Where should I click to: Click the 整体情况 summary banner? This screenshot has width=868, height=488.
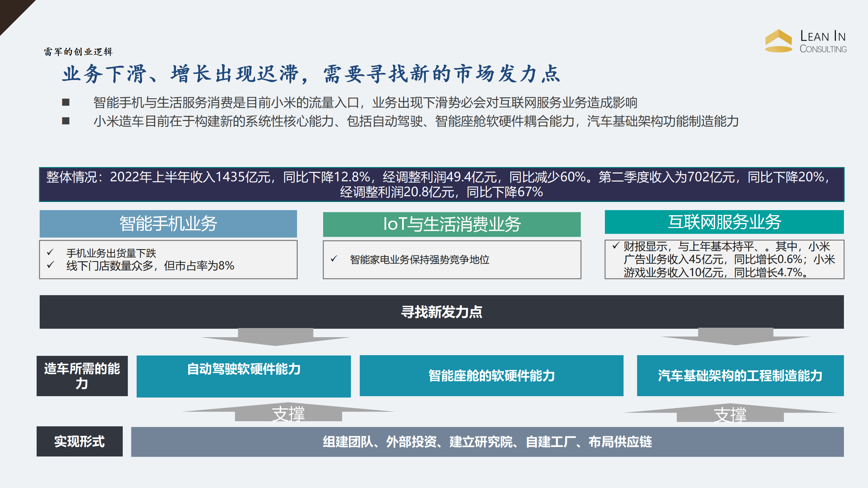(x=441, y=184)
